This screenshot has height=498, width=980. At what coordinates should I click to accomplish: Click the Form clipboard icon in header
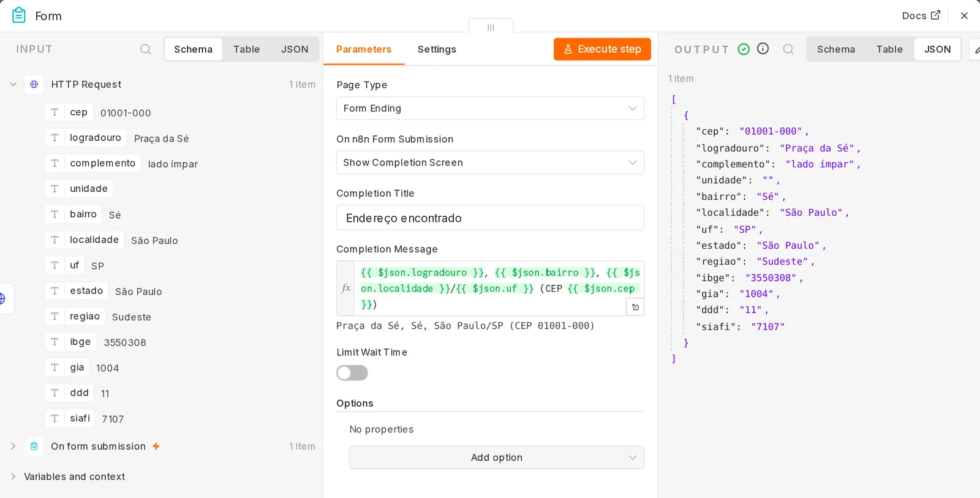click(x=19, y=15)
